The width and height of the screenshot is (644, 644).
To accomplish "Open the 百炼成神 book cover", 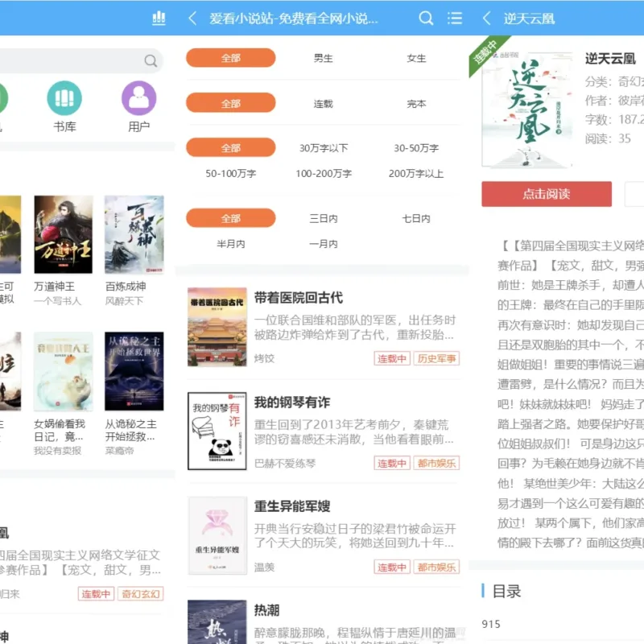I will (x=134, y=234).
